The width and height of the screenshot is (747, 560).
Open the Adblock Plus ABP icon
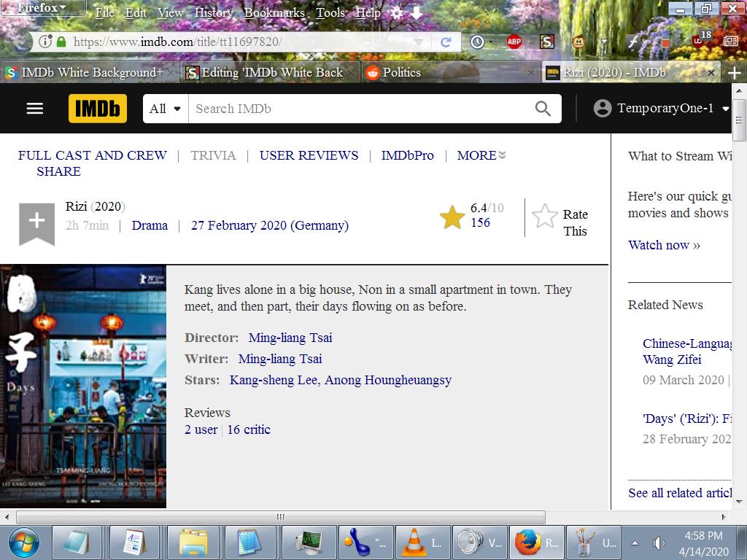pos(514,42)
